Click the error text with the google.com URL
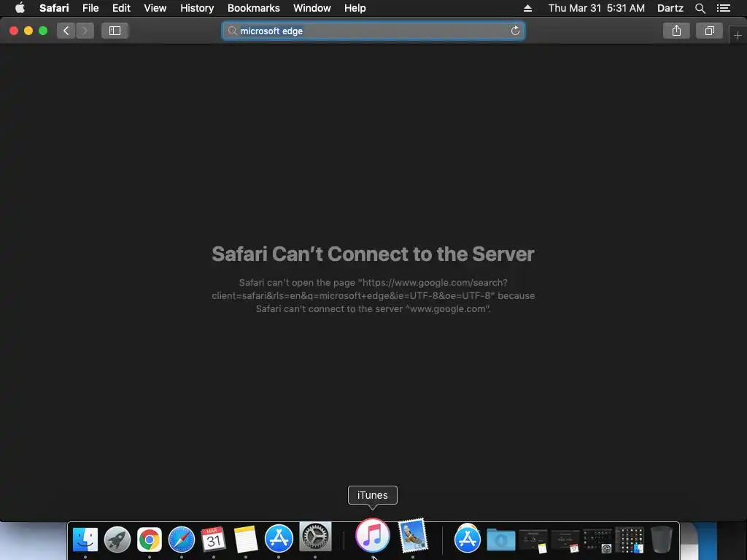This screenshot has width=747, height=560. [x=373, y=296]
